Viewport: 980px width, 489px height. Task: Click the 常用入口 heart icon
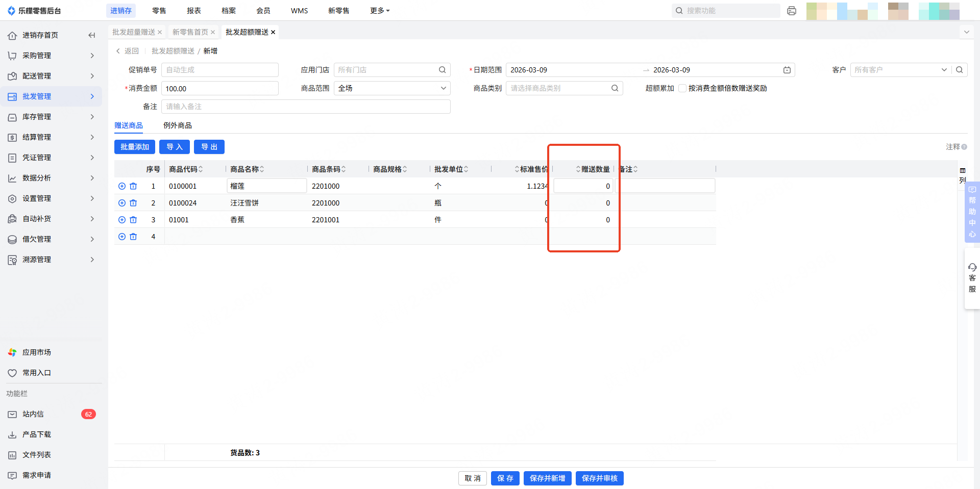[x=12, y=373]
